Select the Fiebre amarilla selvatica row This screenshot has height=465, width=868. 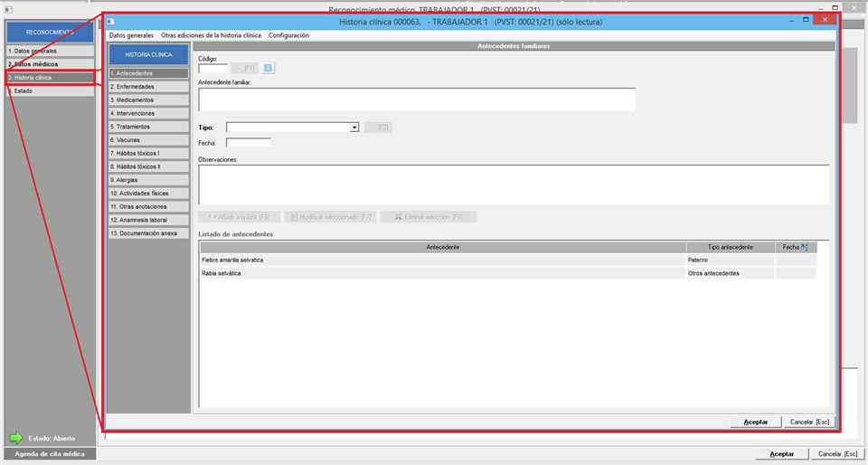click(x=508, y=261)
